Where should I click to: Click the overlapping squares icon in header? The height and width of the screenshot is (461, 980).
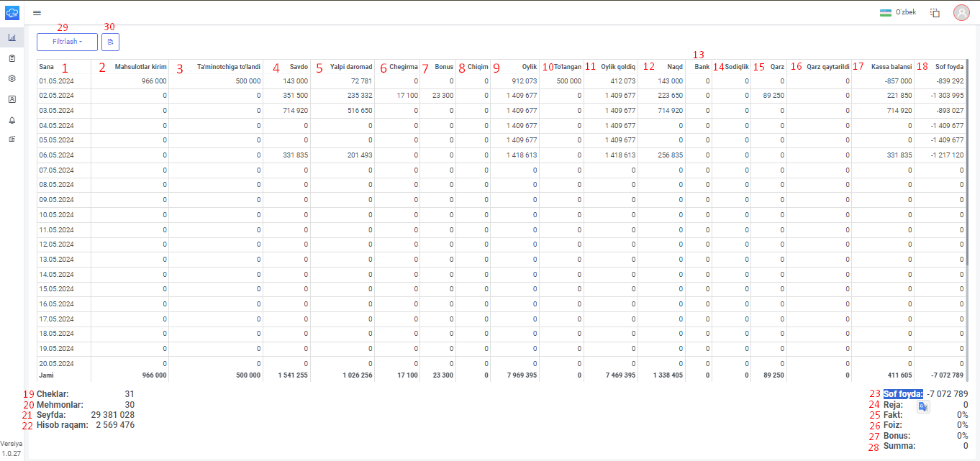935,12
